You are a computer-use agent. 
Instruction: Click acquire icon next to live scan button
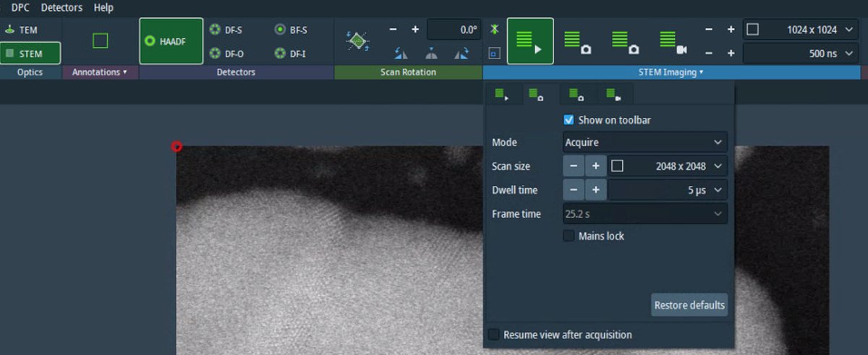coord(577,41)
